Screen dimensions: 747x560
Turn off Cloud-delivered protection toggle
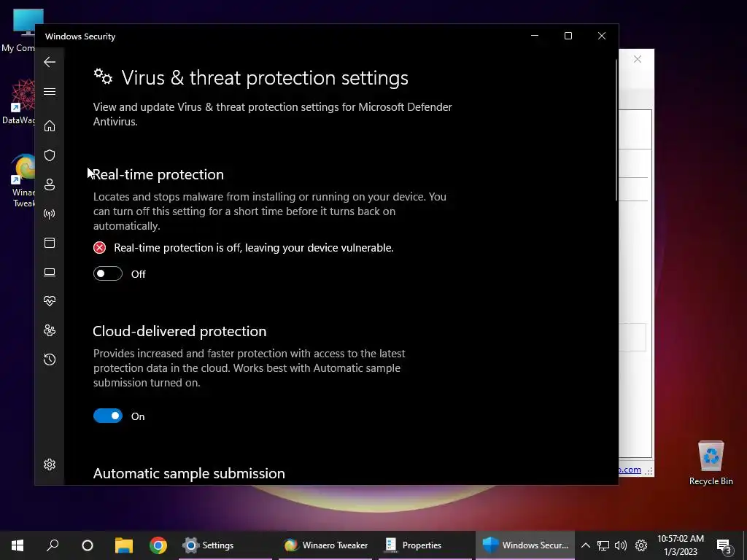pos(108,416)
